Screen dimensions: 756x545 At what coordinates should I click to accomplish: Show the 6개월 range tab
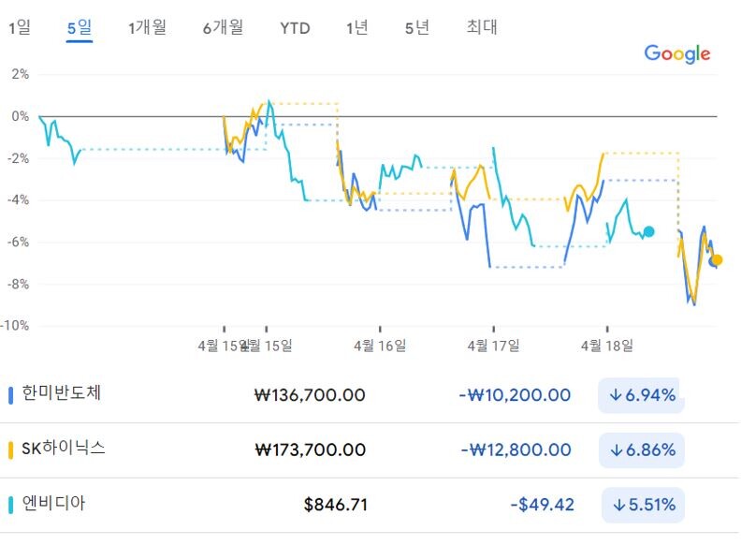224,27
